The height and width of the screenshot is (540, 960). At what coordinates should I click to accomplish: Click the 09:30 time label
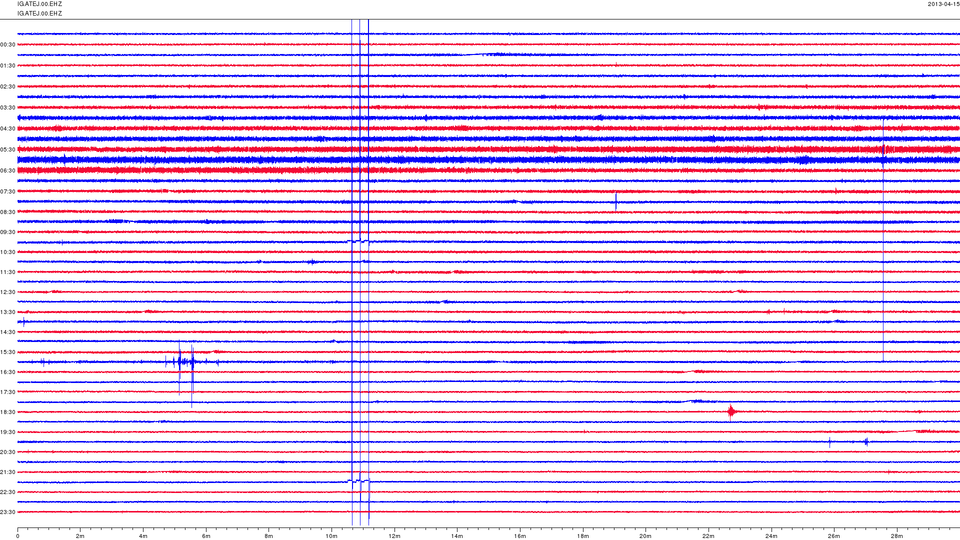click(x=8, y=232)
